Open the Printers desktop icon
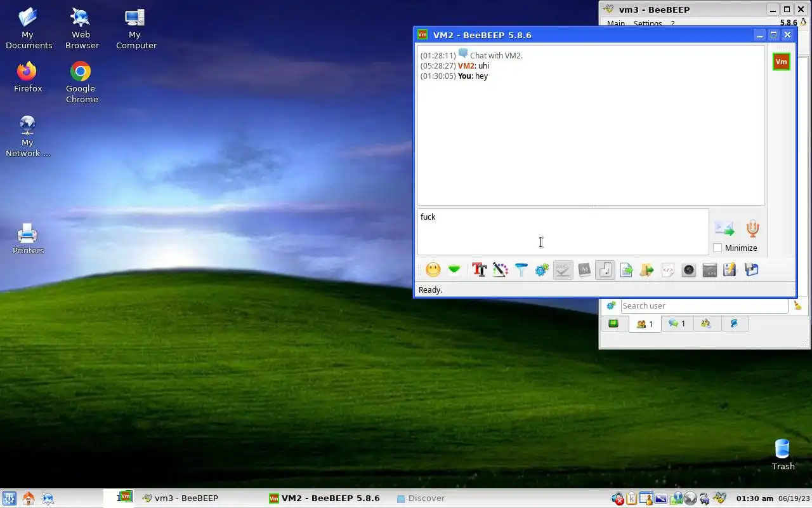Viewport: 812px width, 508px height. click(x=27, y=239)
